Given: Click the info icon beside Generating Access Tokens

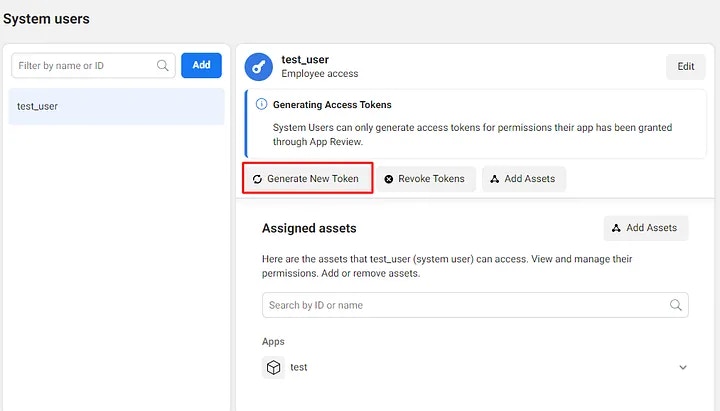Looking at the screenshot, I should 261,104.
